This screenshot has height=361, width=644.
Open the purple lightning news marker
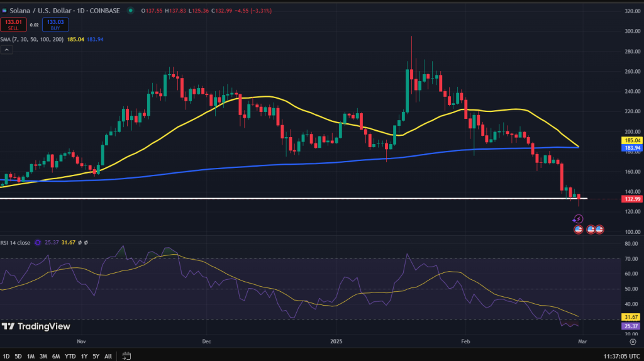pyautogui.click(x=578, y=219)
